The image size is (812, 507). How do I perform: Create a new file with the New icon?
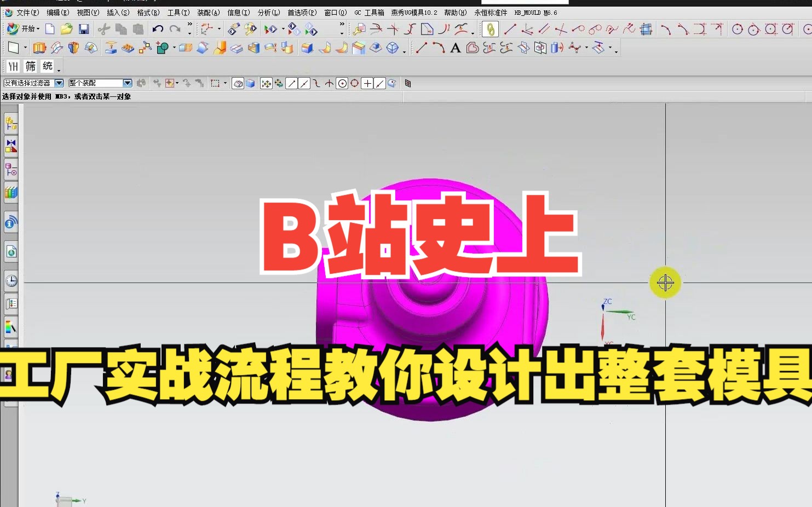coord(49,29)
